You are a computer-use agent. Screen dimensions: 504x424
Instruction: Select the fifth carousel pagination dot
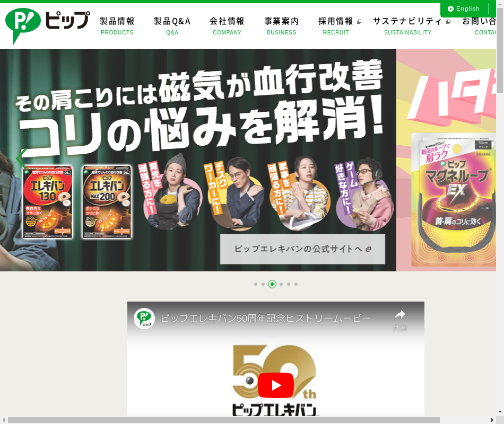click(x=289, y=284)
